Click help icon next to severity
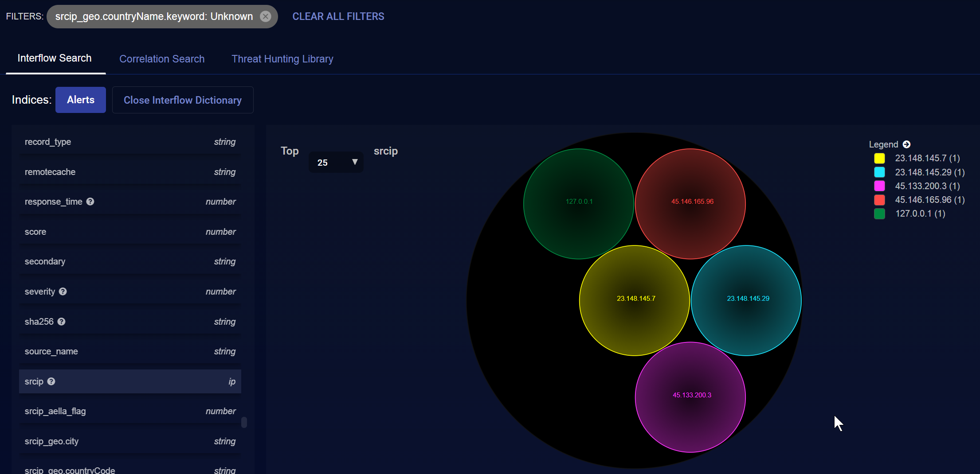Viewport: 980px width, 474px height. pos(63,291)
